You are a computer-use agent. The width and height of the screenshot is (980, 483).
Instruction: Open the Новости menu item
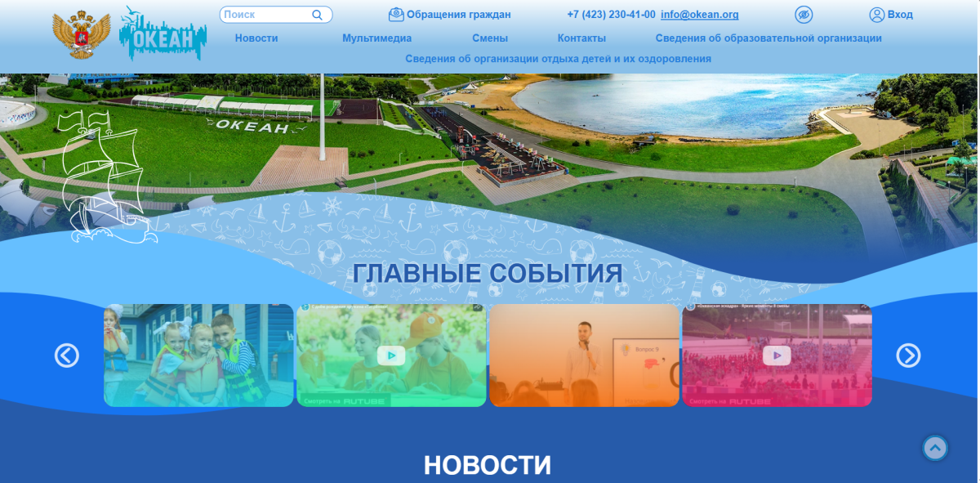[256, 38]
